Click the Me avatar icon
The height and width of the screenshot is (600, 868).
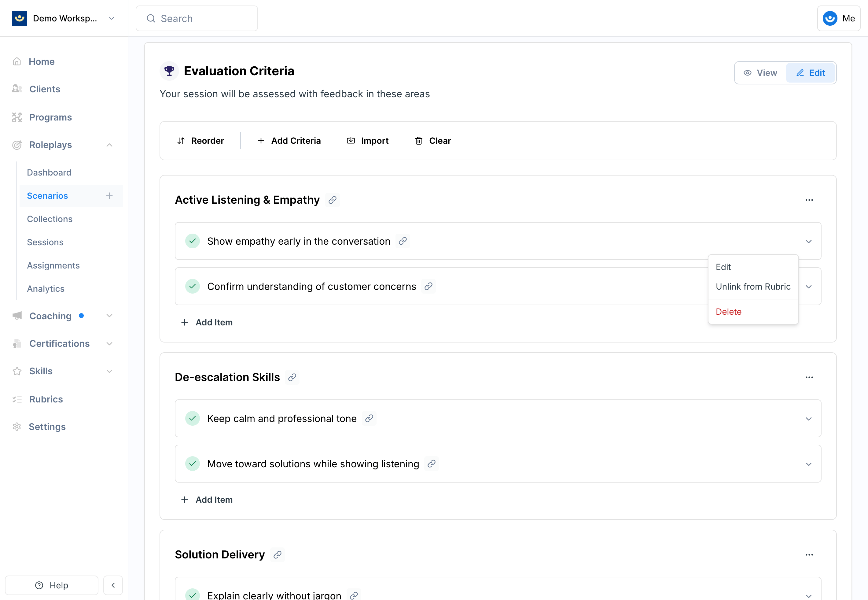(830, 18)
